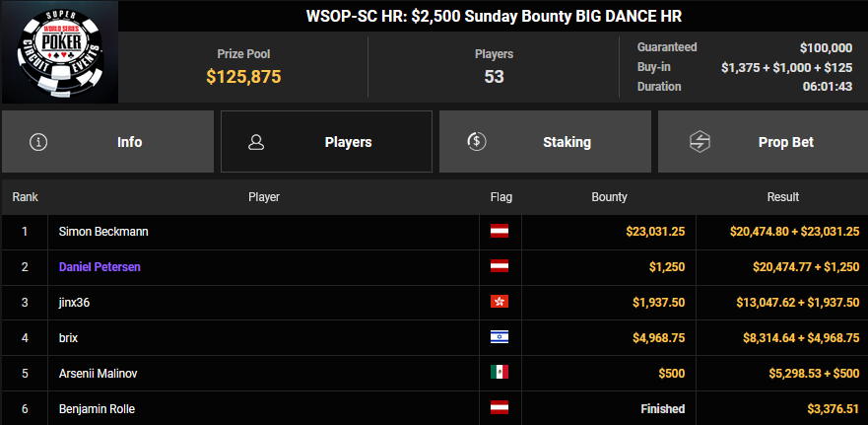Click the Players tab person icon

(256, 141)
